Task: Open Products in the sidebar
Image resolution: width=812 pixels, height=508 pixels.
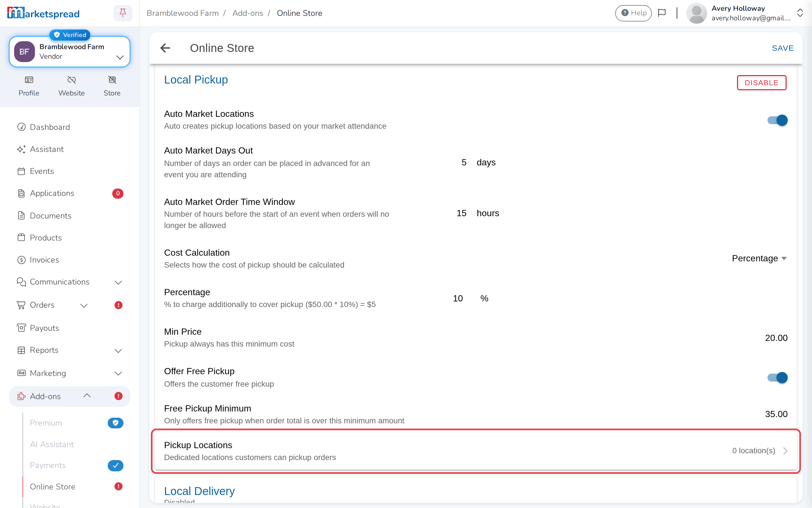Action: point(46,238)
